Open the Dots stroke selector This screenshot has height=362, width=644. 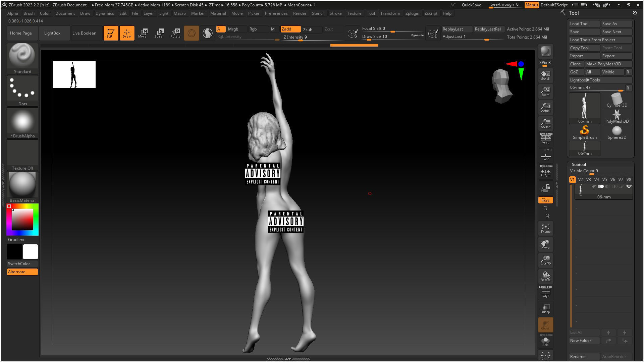pyautogui.click(x=22, y=90)
